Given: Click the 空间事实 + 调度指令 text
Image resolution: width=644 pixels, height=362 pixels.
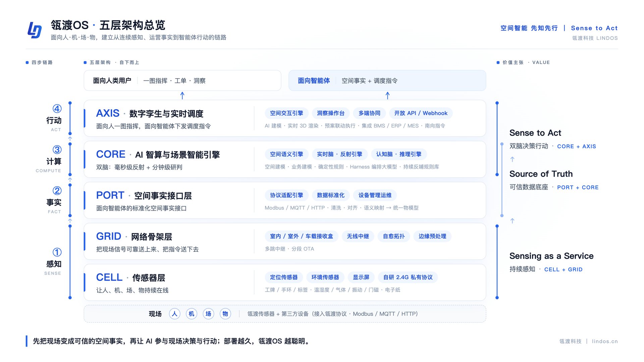Looking at the screenshot, I should [x=370, y=81].
